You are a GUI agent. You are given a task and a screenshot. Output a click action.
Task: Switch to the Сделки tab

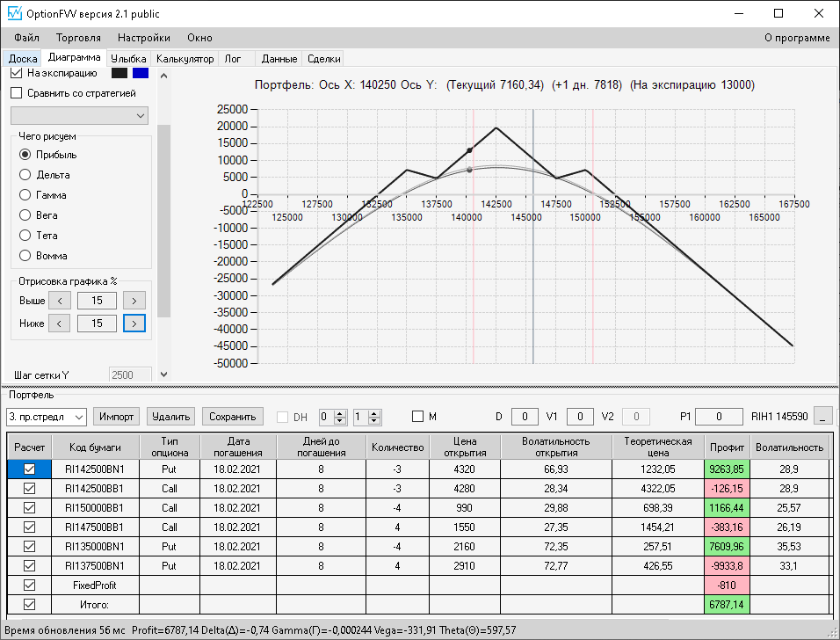pos(323,58)
